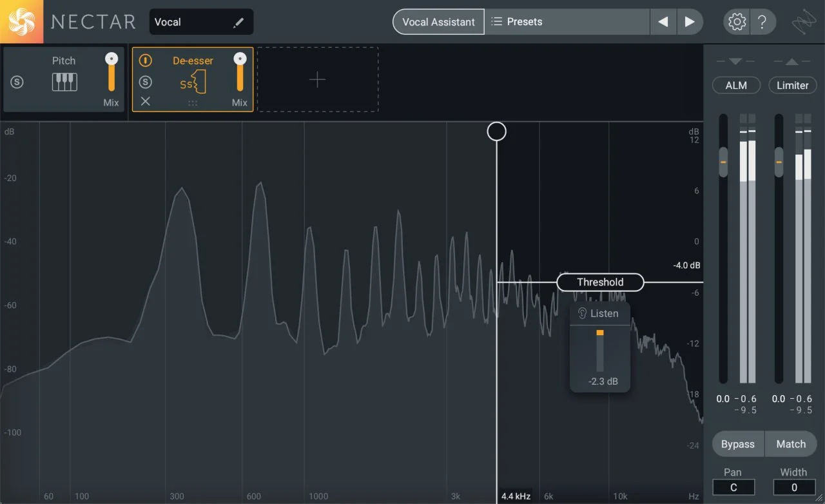825x504 pixels.
Task: Solo the De-esser module
Action: 146,82
